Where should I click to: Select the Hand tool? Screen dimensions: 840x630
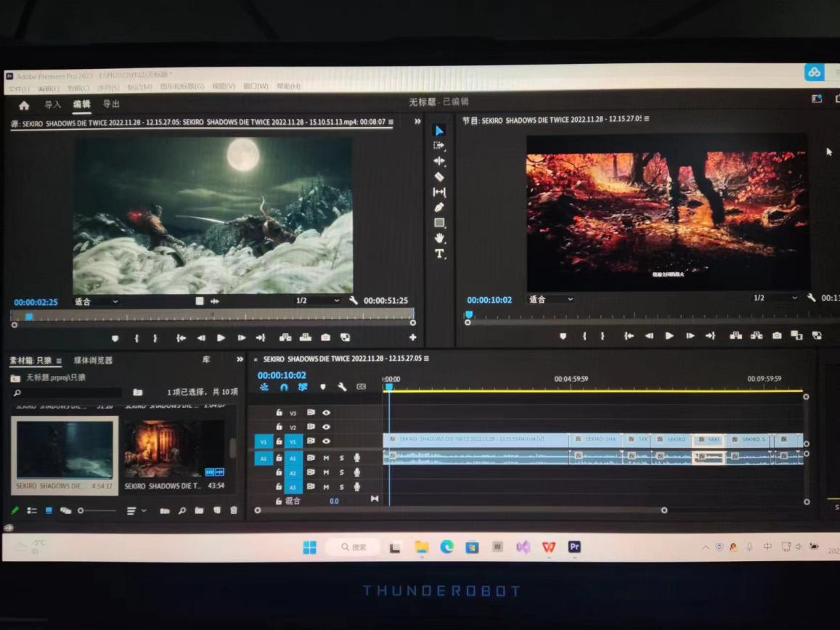tap(439, 238)
